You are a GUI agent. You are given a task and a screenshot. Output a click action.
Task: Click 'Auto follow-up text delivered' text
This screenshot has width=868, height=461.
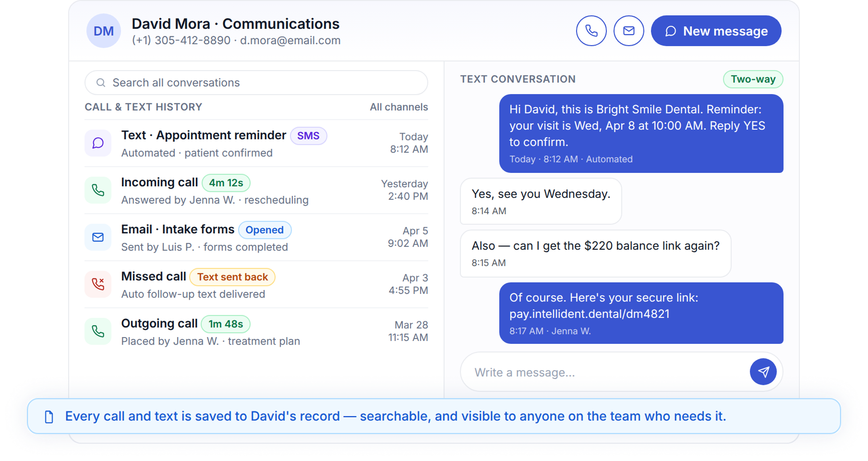click(193, 294)
